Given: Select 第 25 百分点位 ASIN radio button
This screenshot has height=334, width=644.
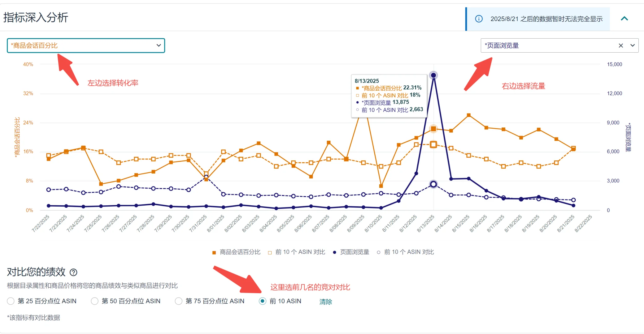Looking at the screenshot, I should tap(11, 301).
